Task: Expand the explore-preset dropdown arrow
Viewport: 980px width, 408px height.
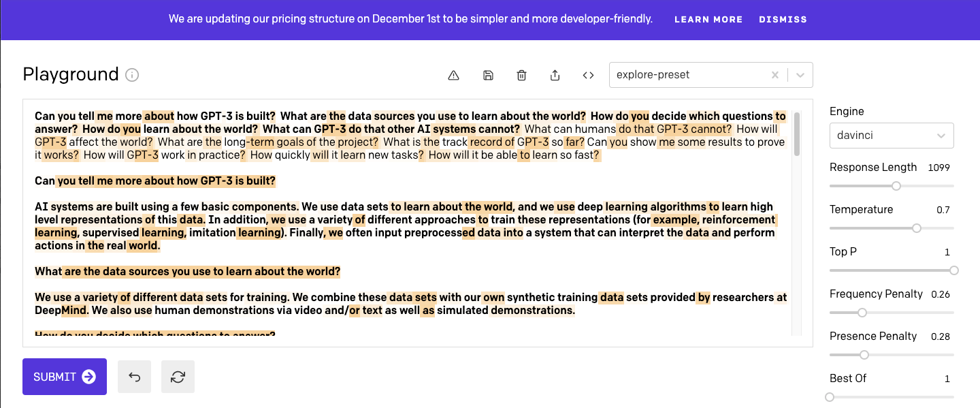Action: [x=800, y=75]
